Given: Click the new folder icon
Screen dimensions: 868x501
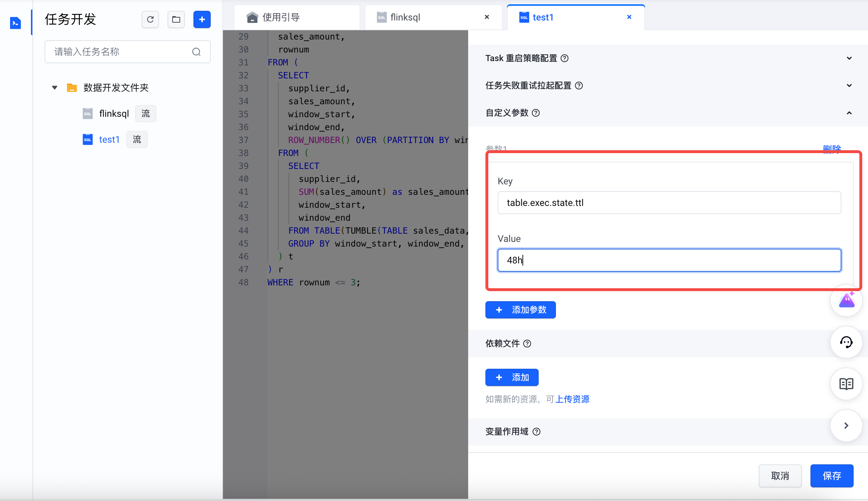Looking at the screenshot, I should coord(176,19).
